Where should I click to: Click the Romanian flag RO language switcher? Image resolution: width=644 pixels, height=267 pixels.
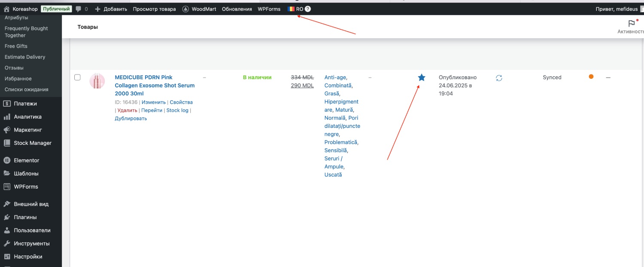point(295,9)
